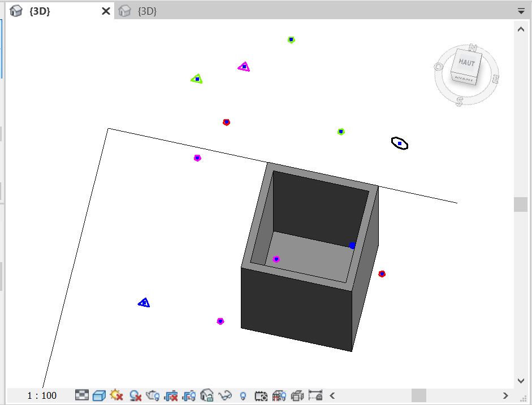The width and height of the screenshot is (532, 405).
Task: Click the Crop View icon
Action: point(171,395)
